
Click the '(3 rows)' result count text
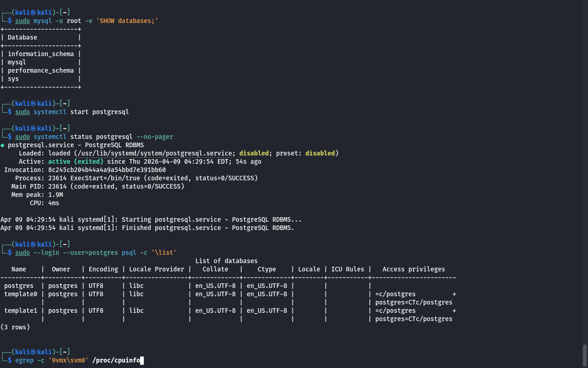[x=15, y=327]
